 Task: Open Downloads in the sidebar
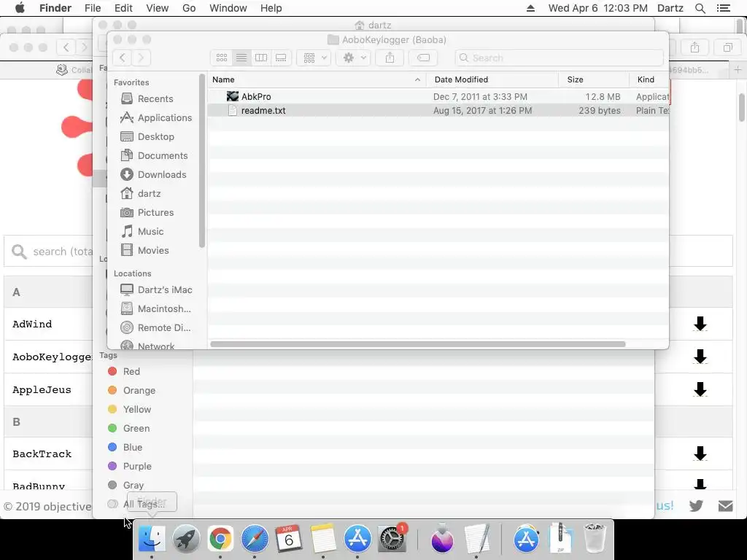[x=153, y=175]
